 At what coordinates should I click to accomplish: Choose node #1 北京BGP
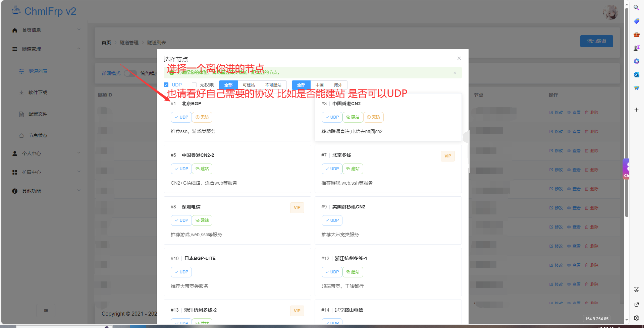coord(237,117)
